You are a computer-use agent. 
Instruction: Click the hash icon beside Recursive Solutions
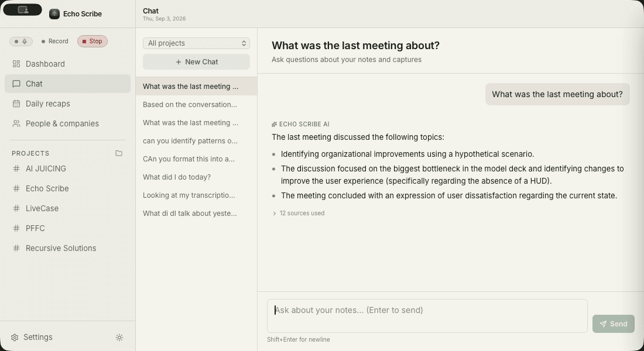click(x=16, y=249)
